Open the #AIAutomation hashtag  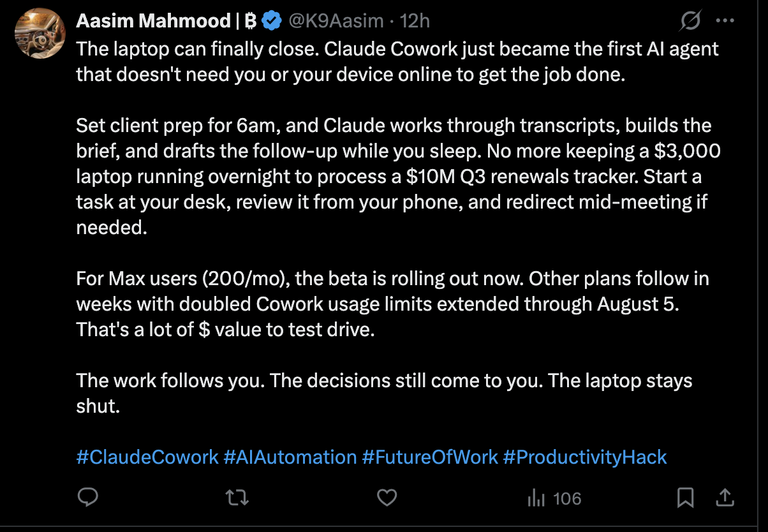point(290,457)
